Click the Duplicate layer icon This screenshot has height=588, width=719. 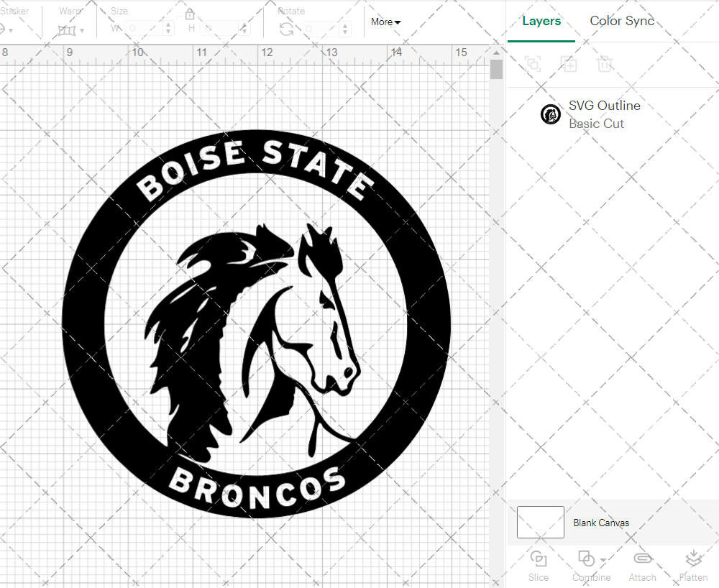pyautogui.click(x=569, y=64)
